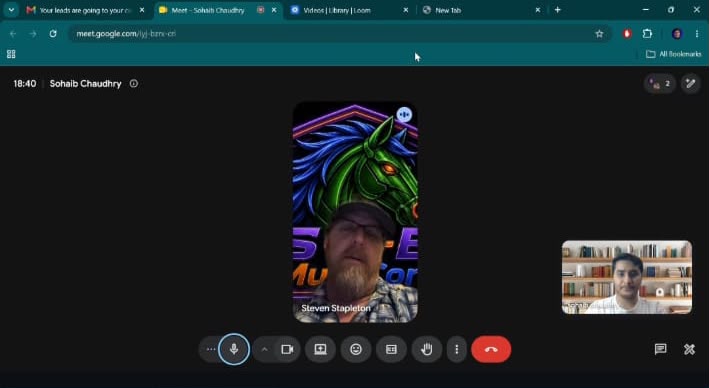
Task: Open meeting details info icon beside Sohaib Chaudhry
Action: (x=134, y=84)
